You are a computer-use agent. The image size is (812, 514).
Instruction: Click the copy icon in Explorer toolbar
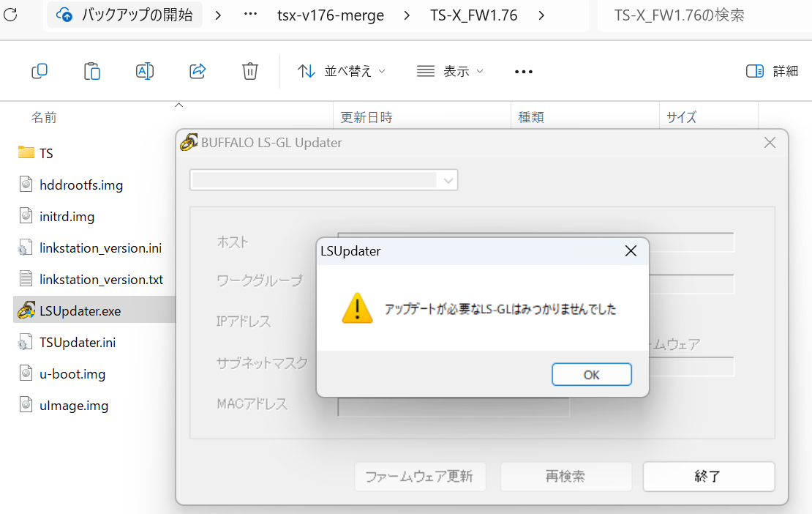40,71
